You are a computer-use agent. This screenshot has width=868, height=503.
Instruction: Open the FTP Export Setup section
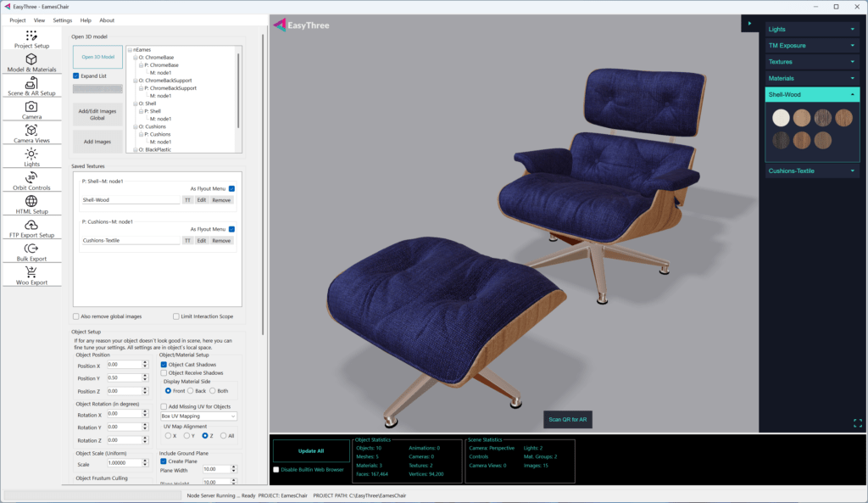[x=31, y=228]
